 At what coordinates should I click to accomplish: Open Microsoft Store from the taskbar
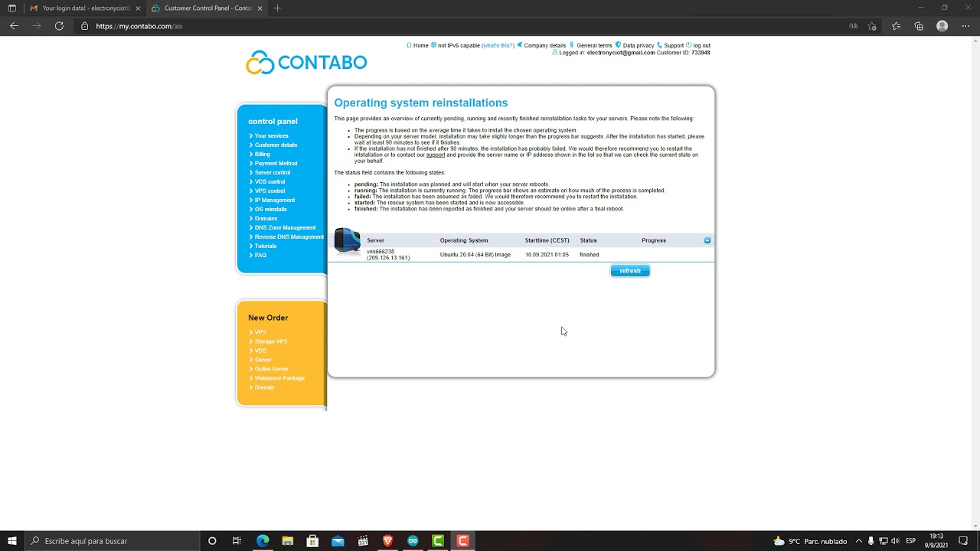tap(312, 541)
